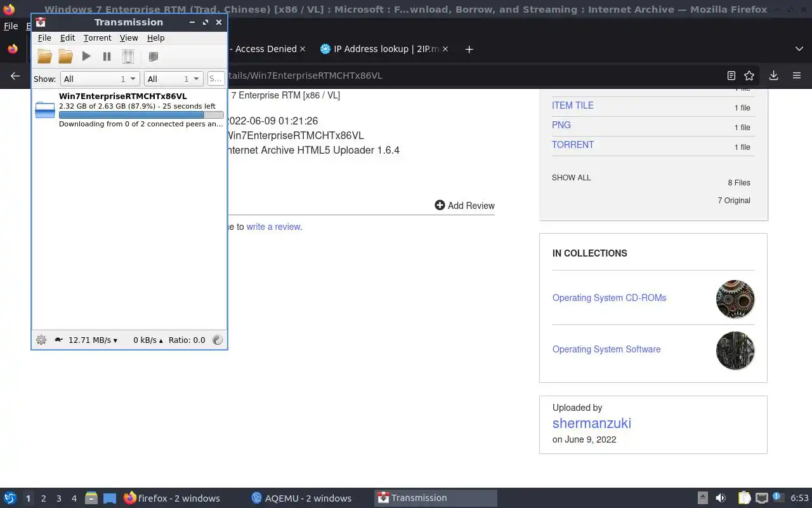The width and height of the screenshot is (812, 508).
Task: Click the second folder icon in Transmission's toolbar
Action: click(65, 57)
